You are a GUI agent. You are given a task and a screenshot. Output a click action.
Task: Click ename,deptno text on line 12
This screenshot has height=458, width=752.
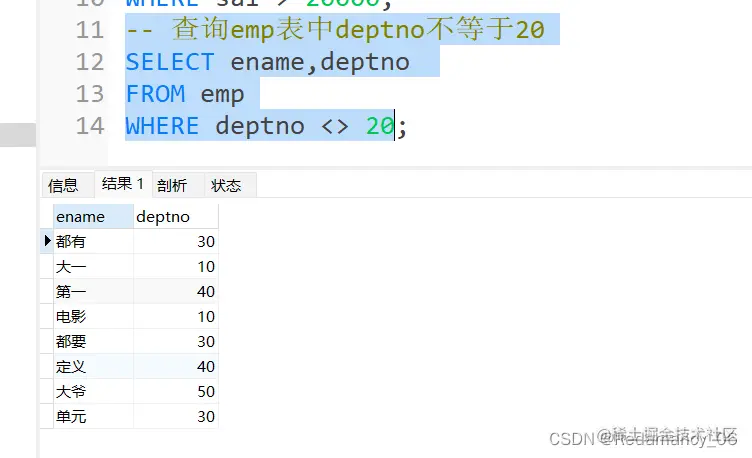coord(320,62)
